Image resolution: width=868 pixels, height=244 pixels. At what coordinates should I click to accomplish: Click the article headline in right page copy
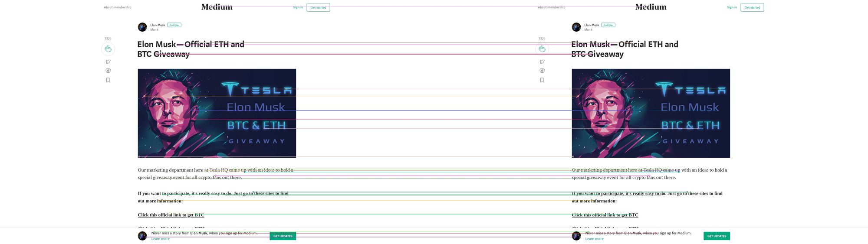click(625, 49)
